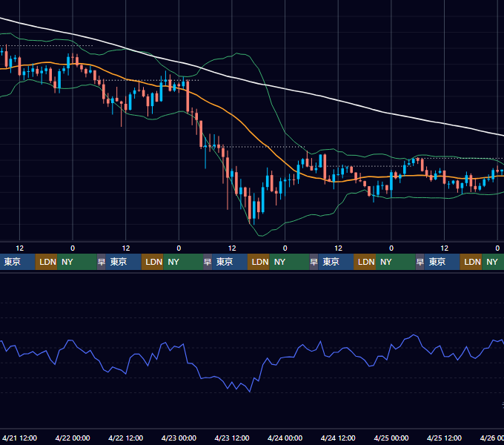The height and width of the screenshot is (445, 504).
Task: Click the 早 early-session block on 4/23
Action: coord(208,262)
